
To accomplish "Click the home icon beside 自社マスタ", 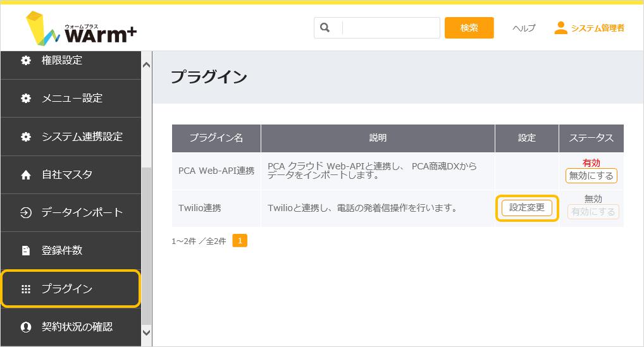I will coord(26,175).
